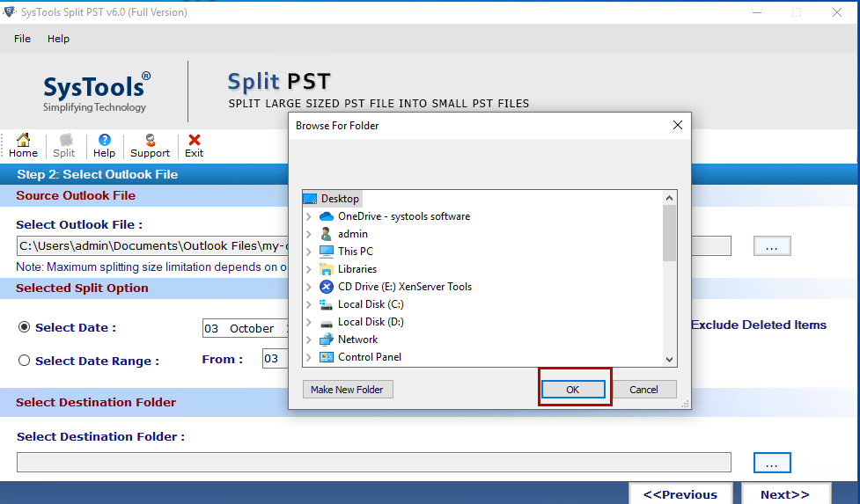The image size is (860, 504).
Task: Browse for Outlook file with ... button
Action: click(772, 246)
